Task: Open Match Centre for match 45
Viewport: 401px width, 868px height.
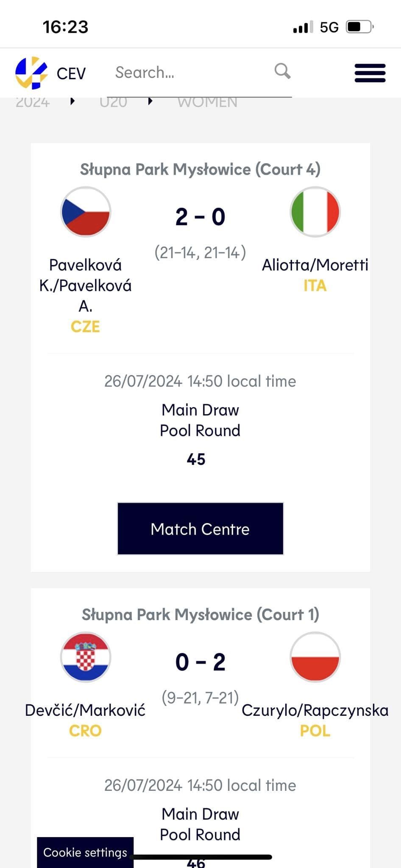Action: pos(200,529)
